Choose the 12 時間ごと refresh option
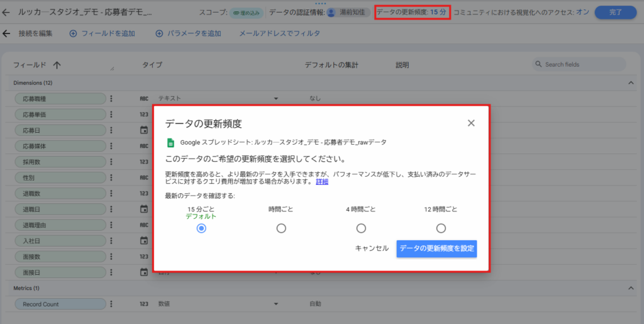644x324 pixels. coord(441,228)
